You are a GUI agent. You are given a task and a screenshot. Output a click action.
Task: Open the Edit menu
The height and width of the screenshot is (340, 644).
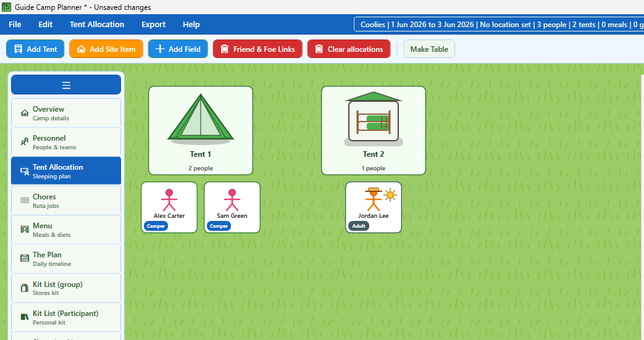(45, 24)
